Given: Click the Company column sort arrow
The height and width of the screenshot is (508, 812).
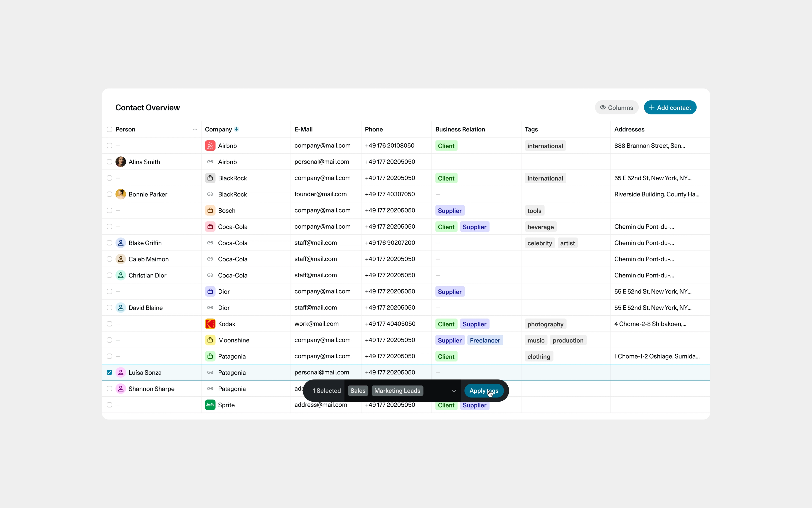Looking at the screenshot, I should pos(237,129).
